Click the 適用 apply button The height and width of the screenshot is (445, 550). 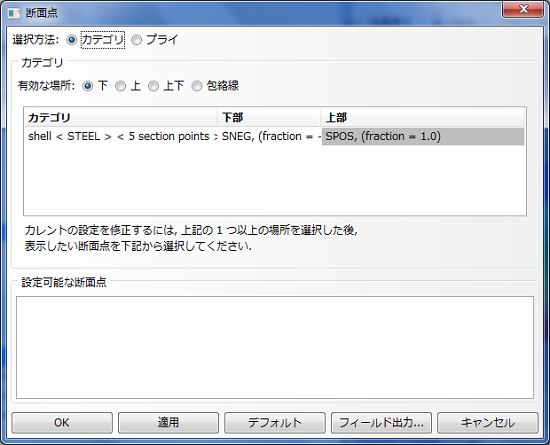(168, 423)
